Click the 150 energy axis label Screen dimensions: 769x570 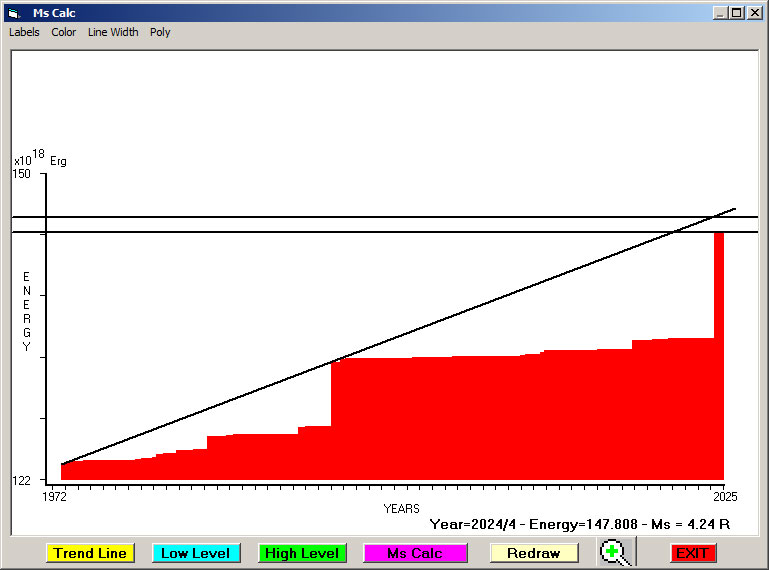click(22, 174)
